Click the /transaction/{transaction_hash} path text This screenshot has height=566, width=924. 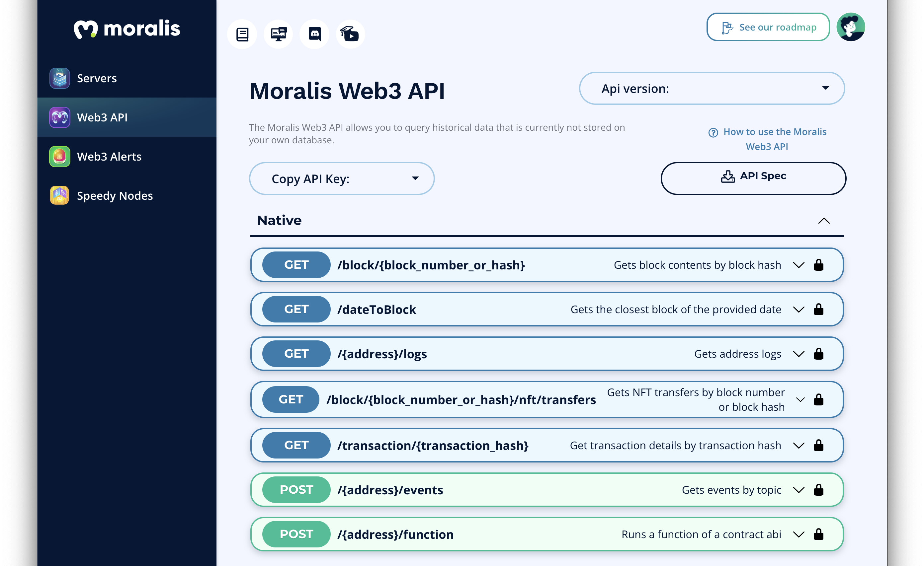coord(433,445)
